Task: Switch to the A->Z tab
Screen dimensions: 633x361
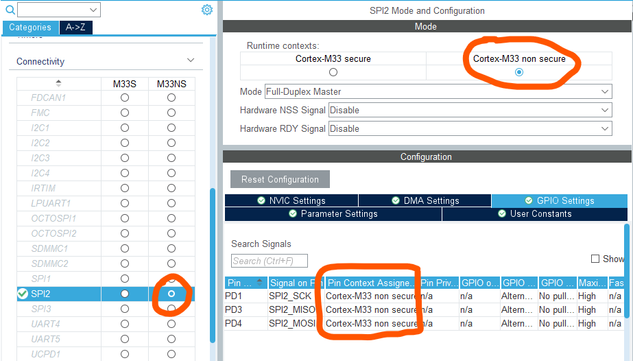Action: tap(76, 27)
